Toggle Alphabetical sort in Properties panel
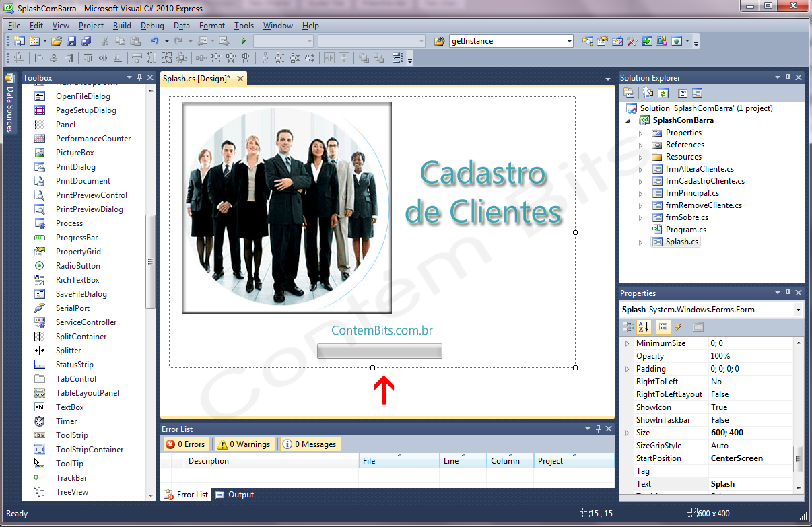The image size is (812, 527). click(x=644, y=327)
